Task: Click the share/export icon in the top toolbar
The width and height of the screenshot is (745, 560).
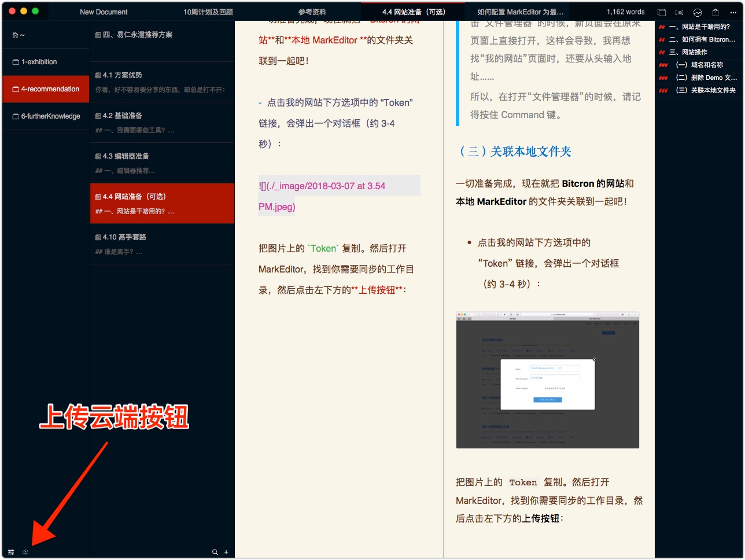Action: (716, 12)
